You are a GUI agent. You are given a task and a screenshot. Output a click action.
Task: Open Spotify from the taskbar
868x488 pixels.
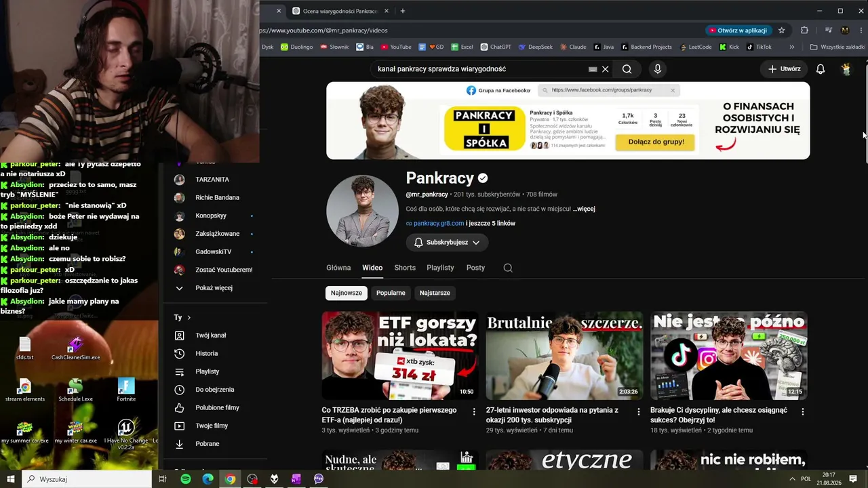186,479
